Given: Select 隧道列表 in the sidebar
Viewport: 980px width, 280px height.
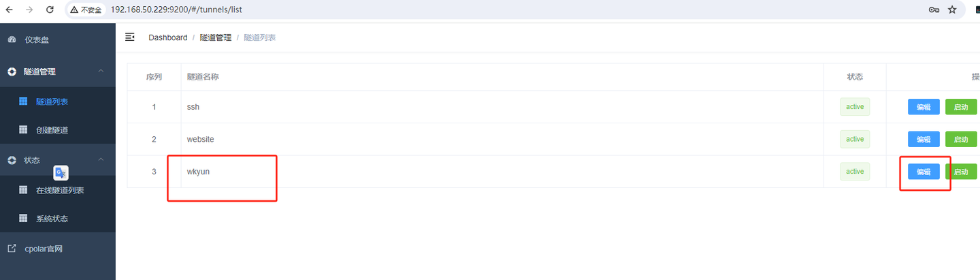Looking at the screenshot, I should point(52,102).
